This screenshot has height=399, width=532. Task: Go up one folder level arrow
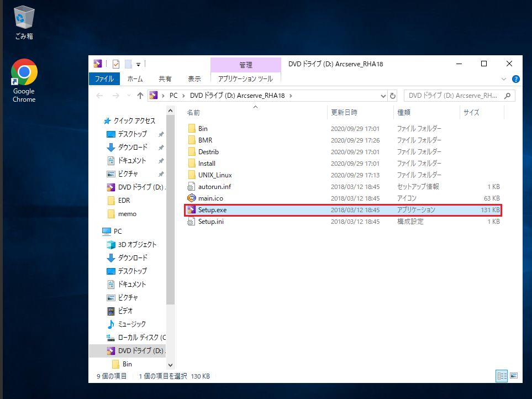pos(140,96)
